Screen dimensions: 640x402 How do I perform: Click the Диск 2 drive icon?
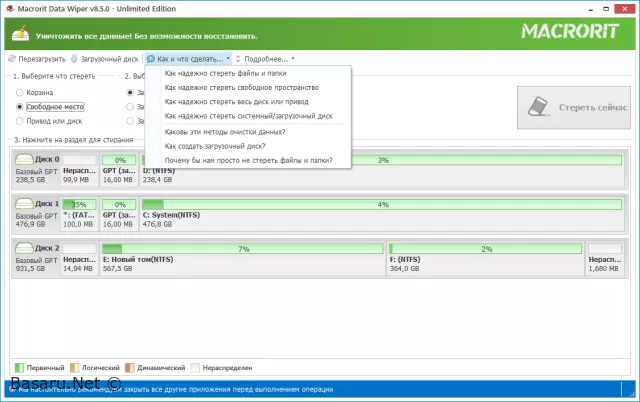coord(24,248)
